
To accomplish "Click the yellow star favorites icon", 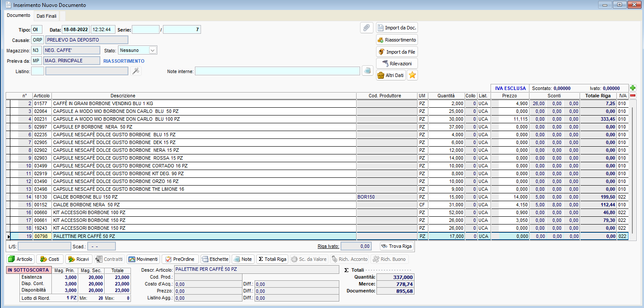I will (412, 75).
